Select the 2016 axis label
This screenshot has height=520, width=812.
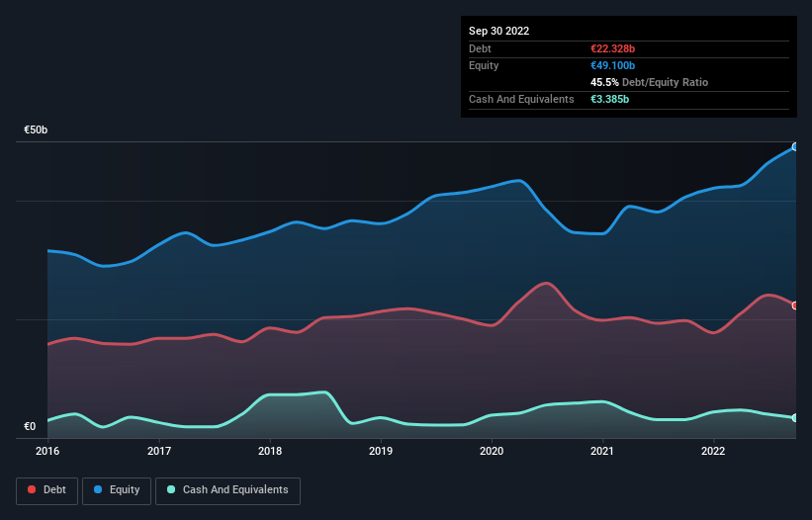pyautogui.click(x=47, y=451)
